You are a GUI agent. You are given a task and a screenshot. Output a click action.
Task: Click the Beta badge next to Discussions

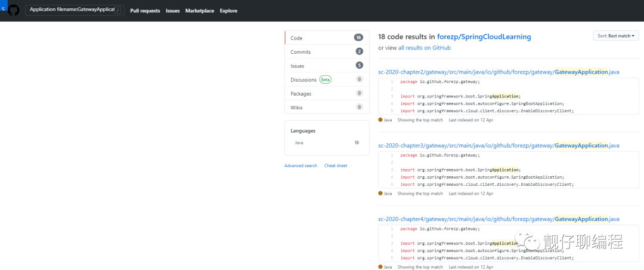[326, 80]
